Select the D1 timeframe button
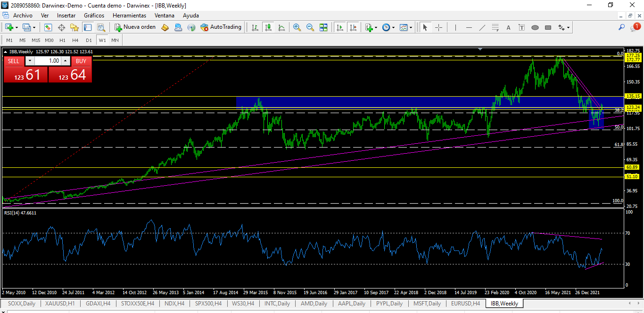644x313 pixels. (x=89, y=40)
